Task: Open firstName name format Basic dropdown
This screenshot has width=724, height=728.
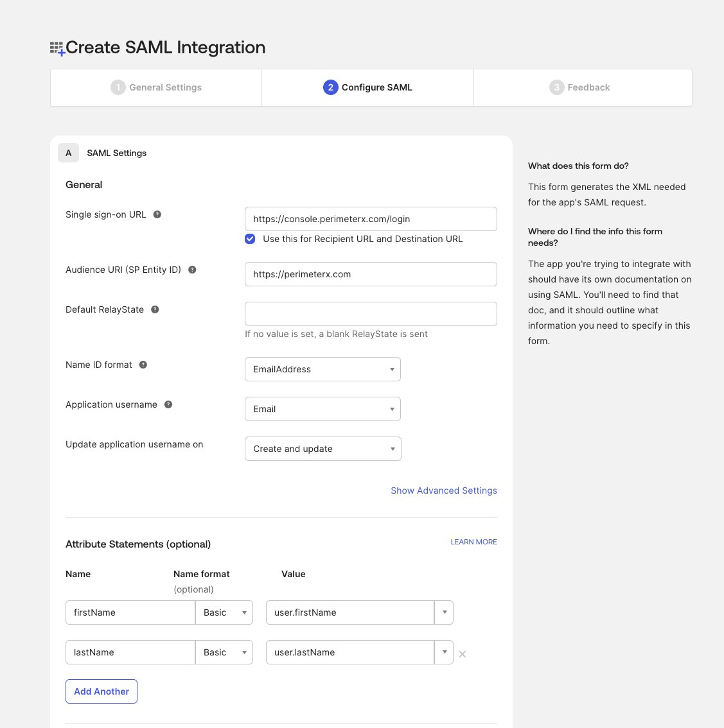Action: pos(224,612)
